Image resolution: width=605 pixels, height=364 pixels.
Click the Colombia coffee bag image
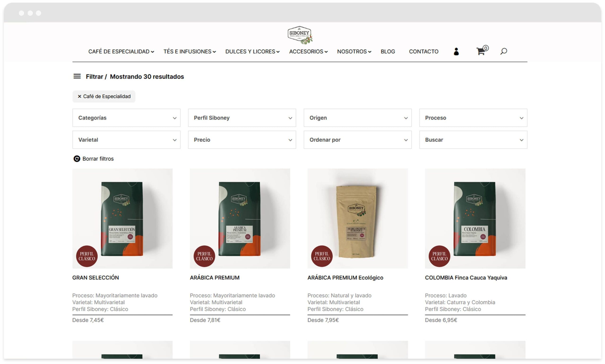(475, 218)
